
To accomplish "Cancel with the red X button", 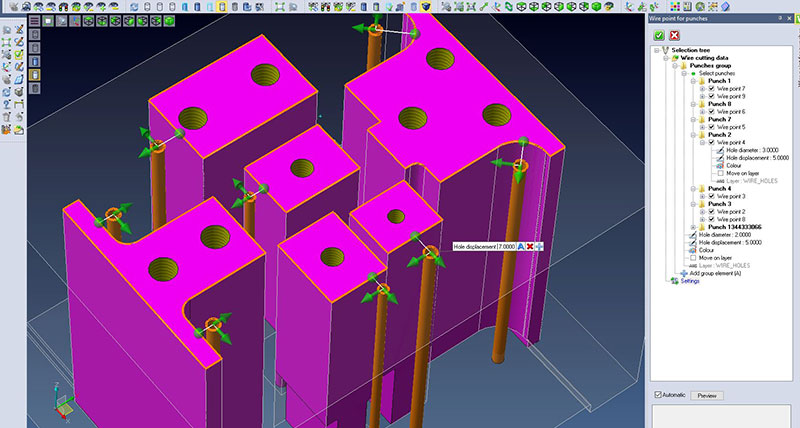I will [675, 34].
